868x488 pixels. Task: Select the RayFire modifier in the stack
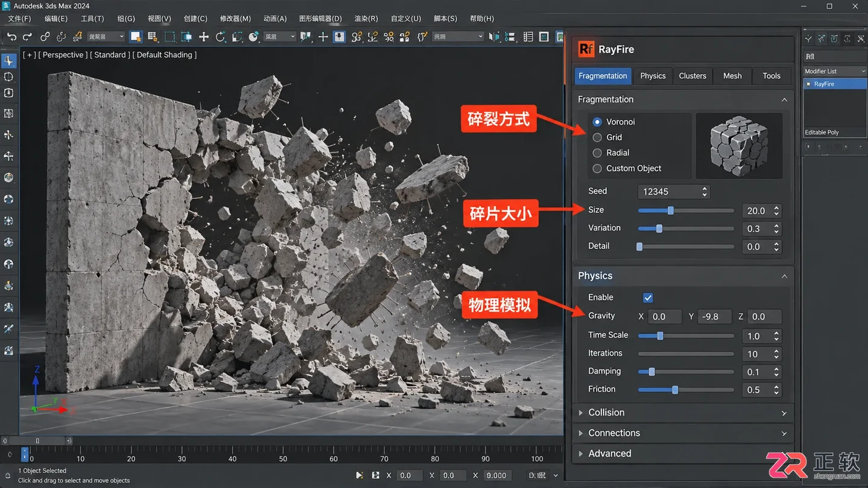[x=835, y=84]
